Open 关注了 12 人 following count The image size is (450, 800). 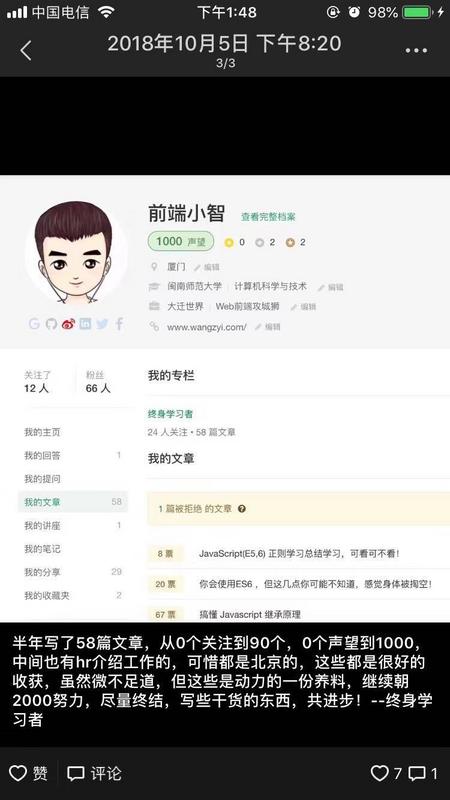coord(37,382)
